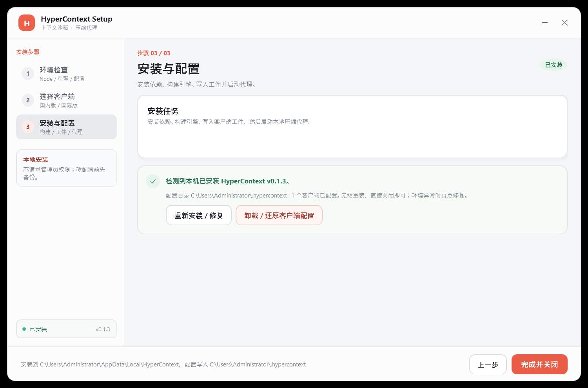Viewport: 588px width, 388px height.
Task: Click the 构建 / 工件 / 代理 subtitle
Action: (x=61, y=132)
